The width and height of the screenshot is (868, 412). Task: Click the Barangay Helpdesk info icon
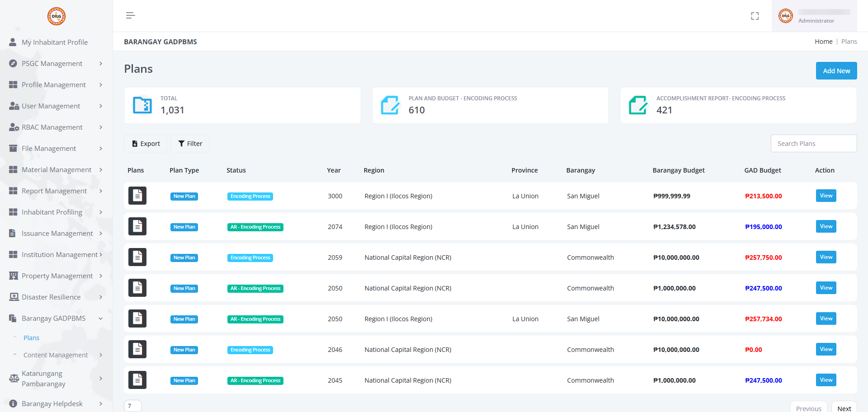coord(13,403)
